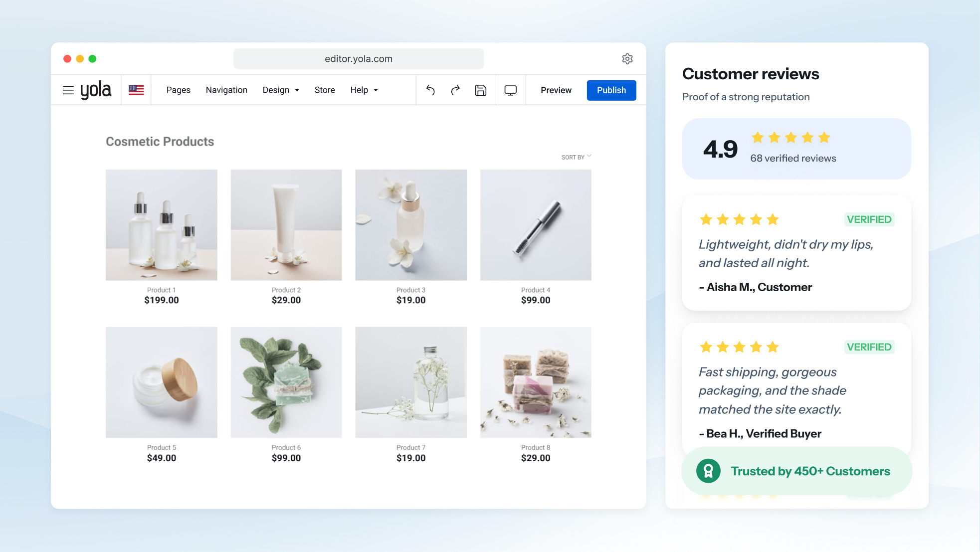This screenshot has height=552, width=980.
Task: Open the Pages menu
Action: point(179,90)
